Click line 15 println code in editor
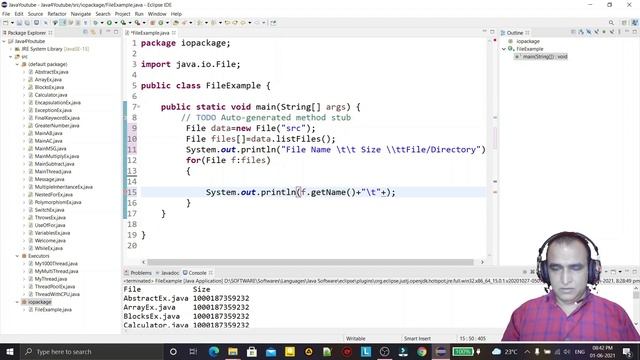Image resolution: width=640 pixels, height=360 pixels. [300, 192]
